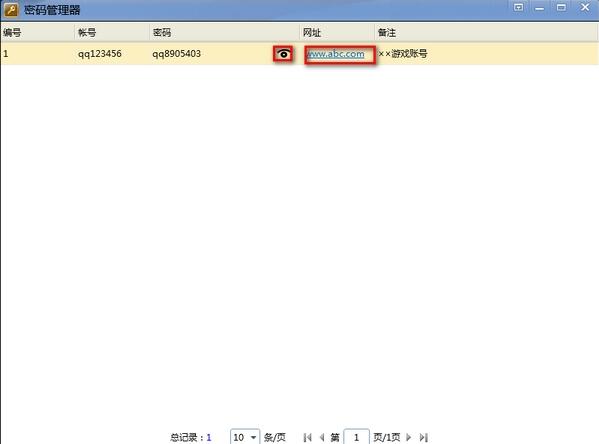Go to next page
The height and width of the screenshot is (444, 599).
(408, 437)
